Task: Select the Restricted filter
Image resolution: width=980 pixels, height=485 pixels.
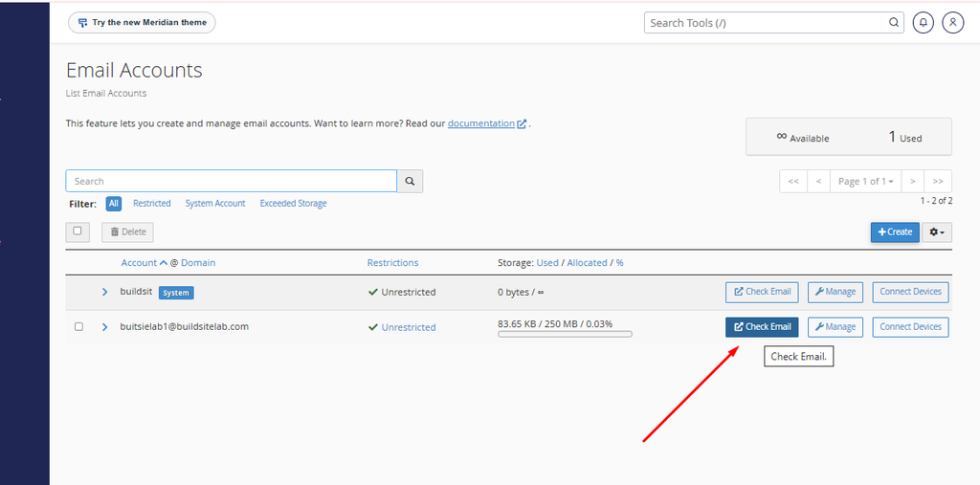Action: tap(152, 203)
